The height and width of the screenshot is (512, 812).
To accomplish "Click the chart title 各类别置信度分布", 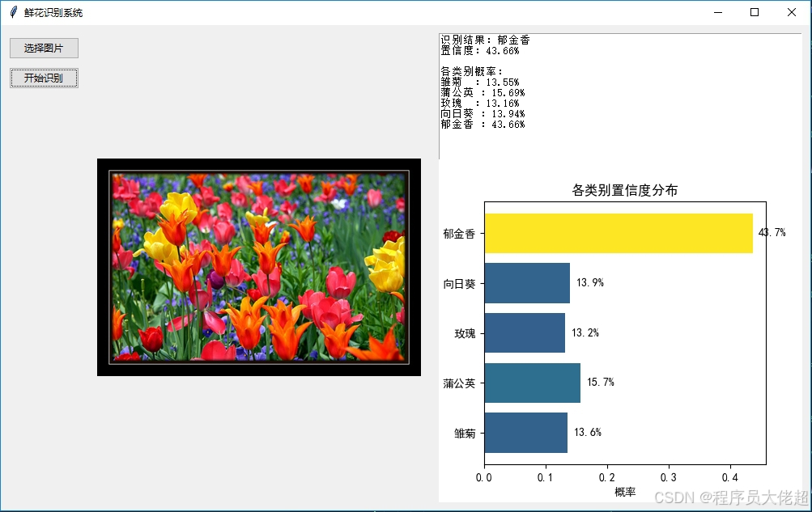I will tap(624, 190).
